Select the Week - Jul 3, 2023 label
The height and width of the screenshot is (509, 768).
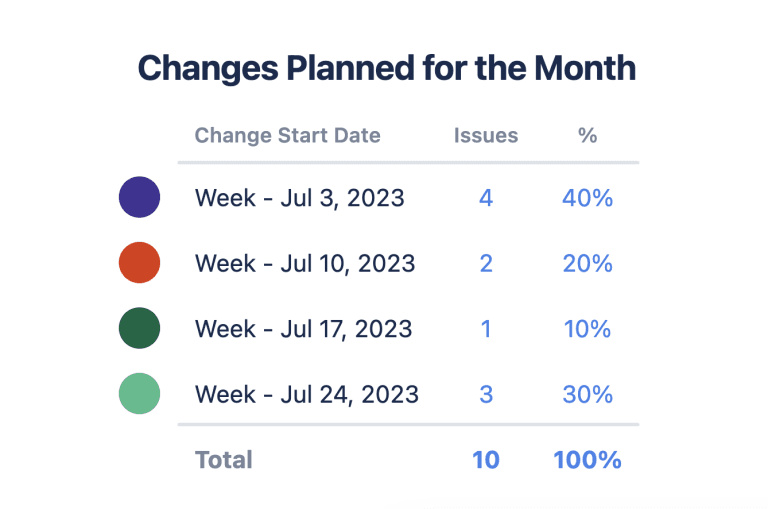pos(299,198)
